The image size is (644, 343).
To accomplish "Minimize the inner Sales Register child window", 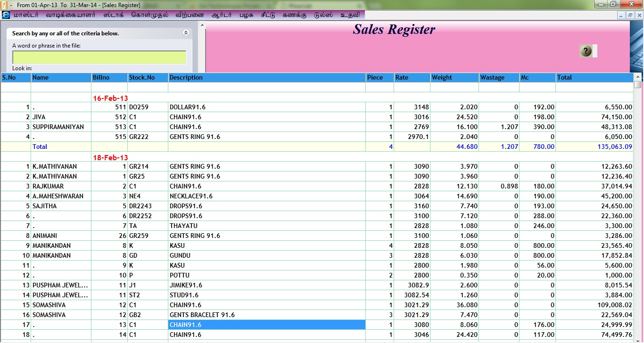I will coord(621,15).
